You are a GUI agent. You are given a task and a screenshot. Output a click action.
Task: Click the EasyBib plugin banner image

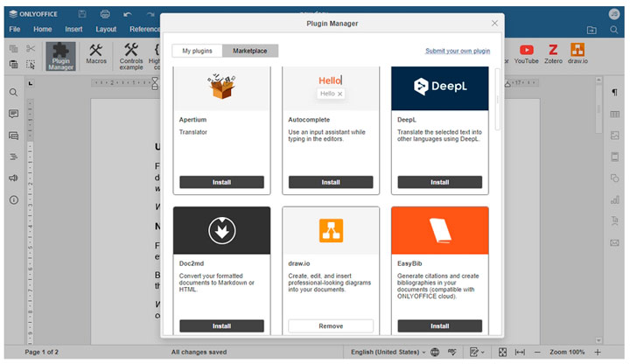pos(440,231)
